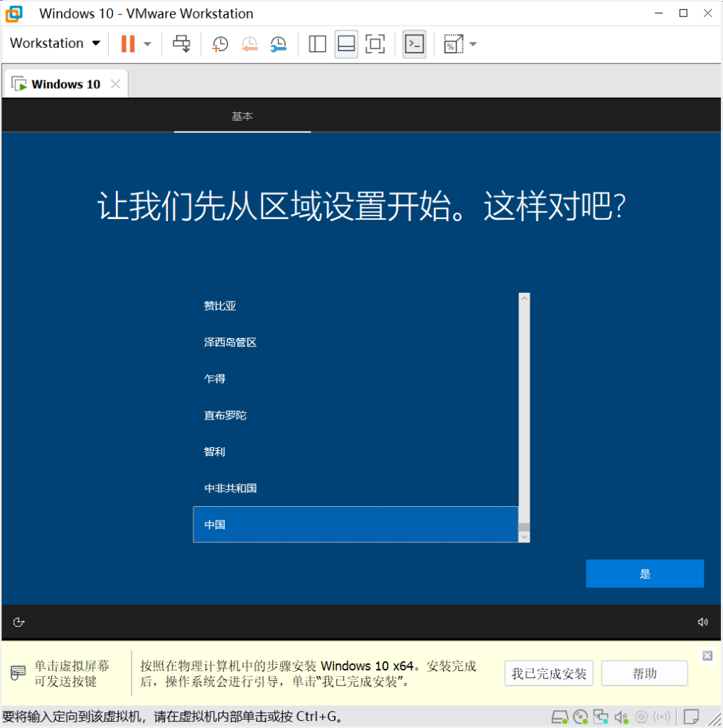
Task: Open the snapshot manager
Action: (x=279, y=44)
